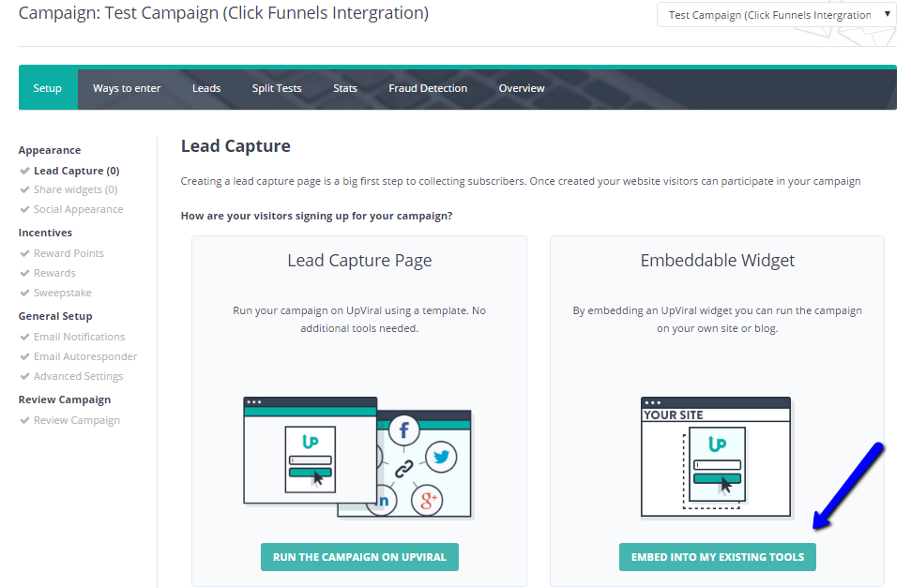Click the General Setup section heading

(55, 316)
